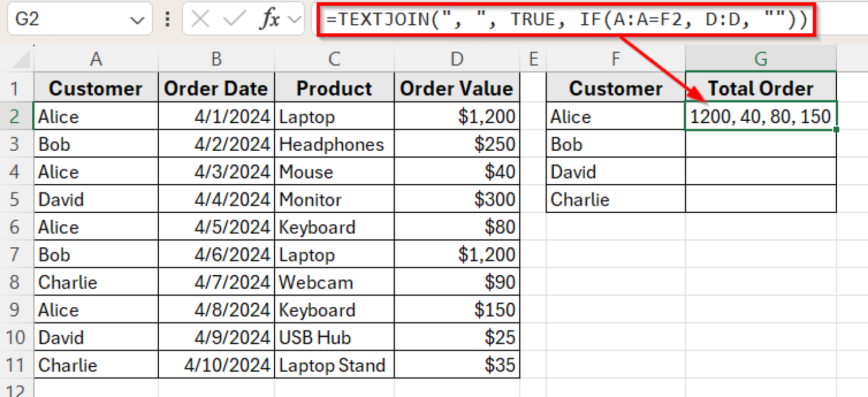This screenshot has width=868, height=397.
Task: Select the cell containing Alice in F2
Action: 615,116
